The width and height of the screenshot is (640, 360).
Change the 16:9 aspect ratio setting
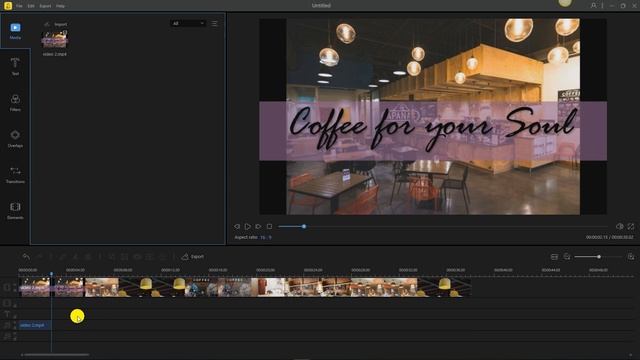(266, 237)
